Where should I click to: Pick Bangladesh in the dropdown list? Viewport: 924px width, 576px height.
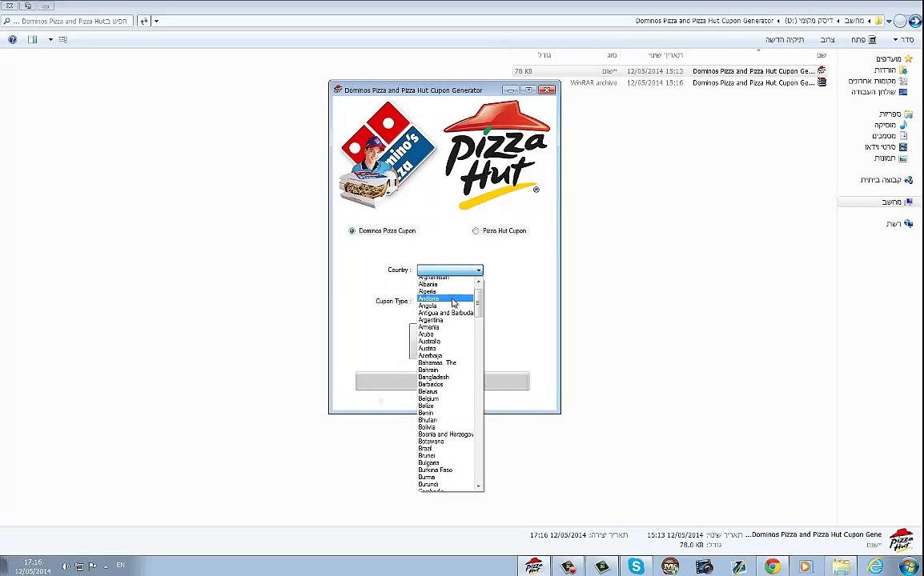445,377
